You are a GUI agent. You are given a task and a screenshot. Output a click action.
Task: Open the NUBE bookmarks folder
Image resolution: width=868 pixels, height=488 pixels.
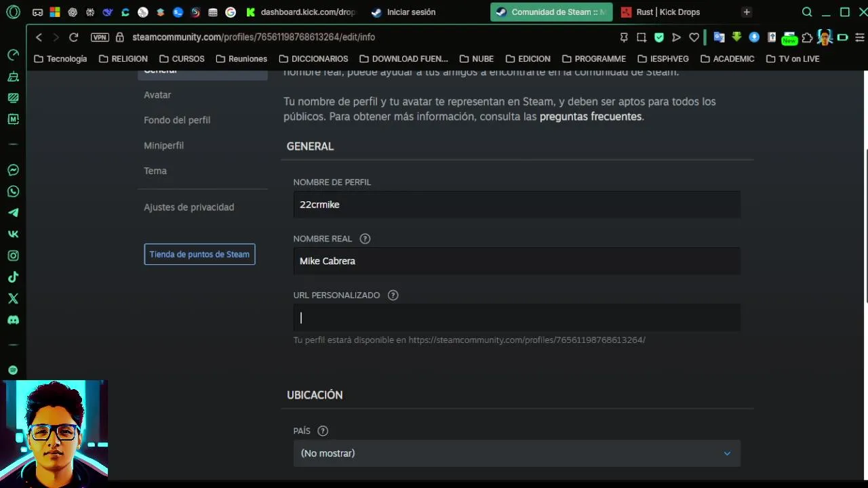click(x=476, y=59)
